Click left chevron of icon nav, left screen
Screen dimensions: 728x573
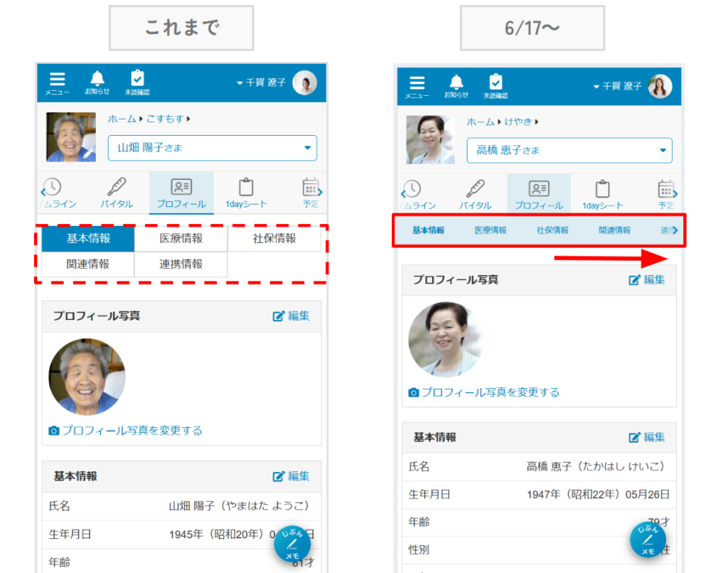[43, 192]
